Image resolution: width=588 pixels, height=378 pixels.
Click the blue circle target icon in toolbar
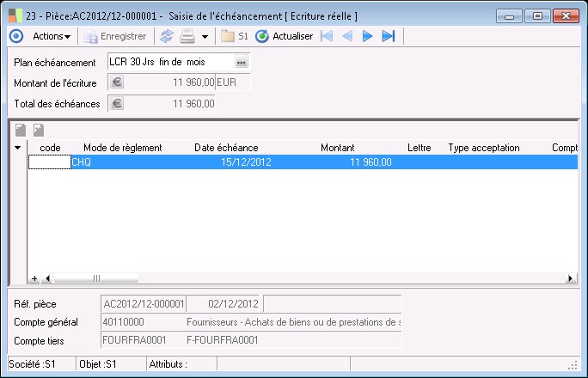click(x=16, y=36)
